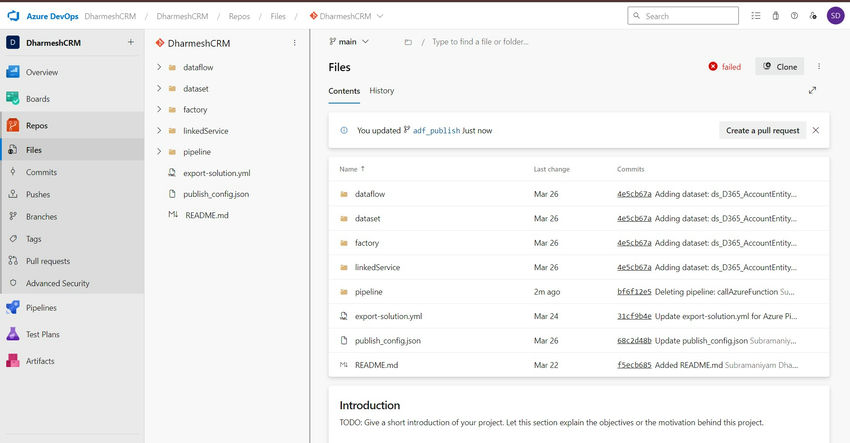Viewport: 850px width, 443px height.
Task: Expand the pipeline folder in tree
Action: [159, 152]
